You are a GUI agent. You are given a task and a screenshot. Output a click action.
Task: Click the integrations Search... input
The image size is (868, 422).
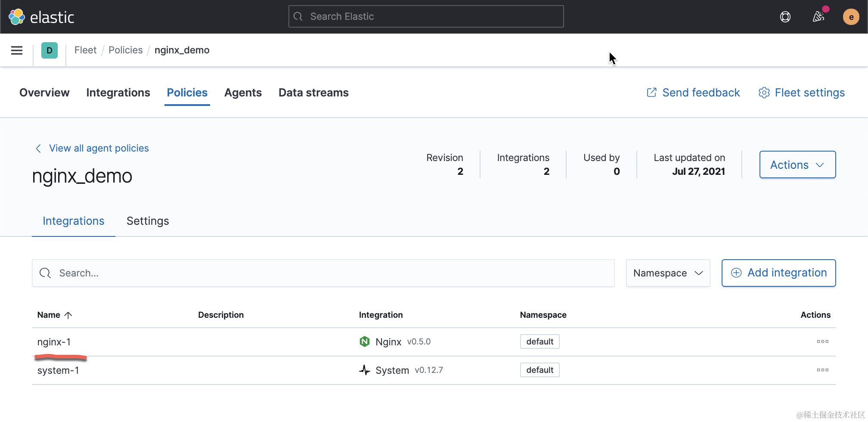click(323, 273)
